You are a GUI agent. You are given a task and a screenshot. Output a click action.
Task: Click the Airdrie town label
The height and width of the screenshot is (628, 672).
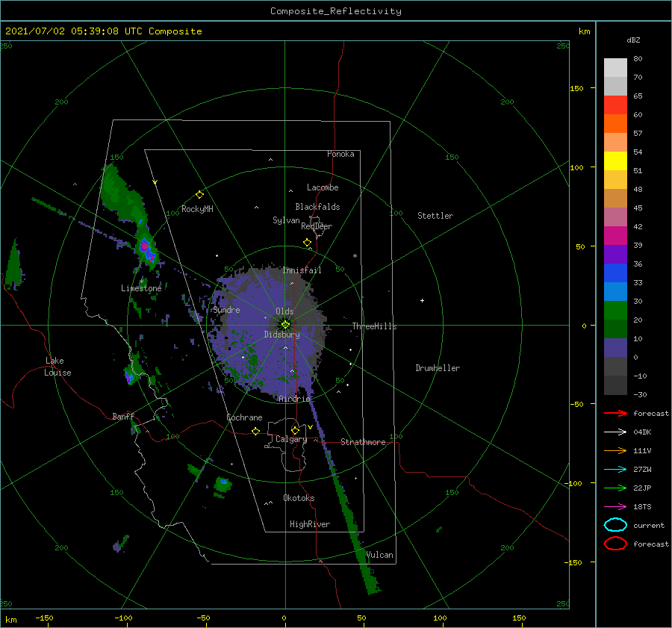(294, 399)
